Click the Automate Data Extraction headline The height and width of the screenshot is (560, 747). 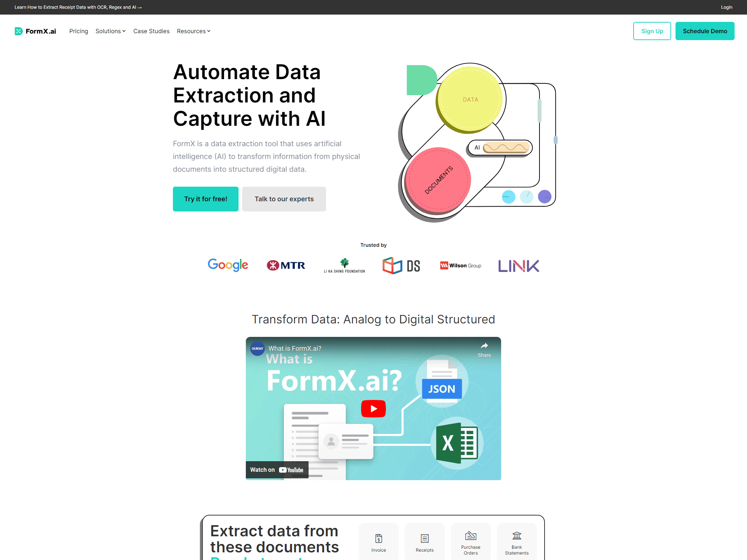249,95
